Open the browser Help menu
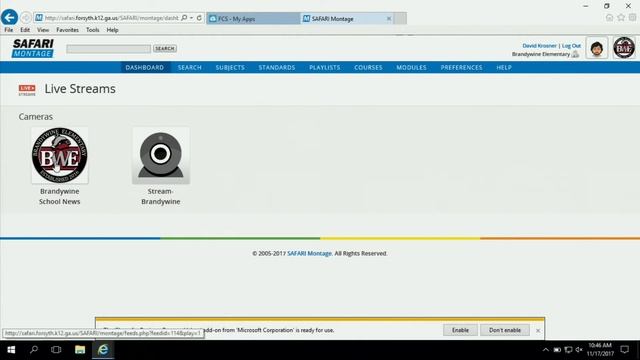Image resolution: width=640 pixels, height=360 pixels. (112, 30)
